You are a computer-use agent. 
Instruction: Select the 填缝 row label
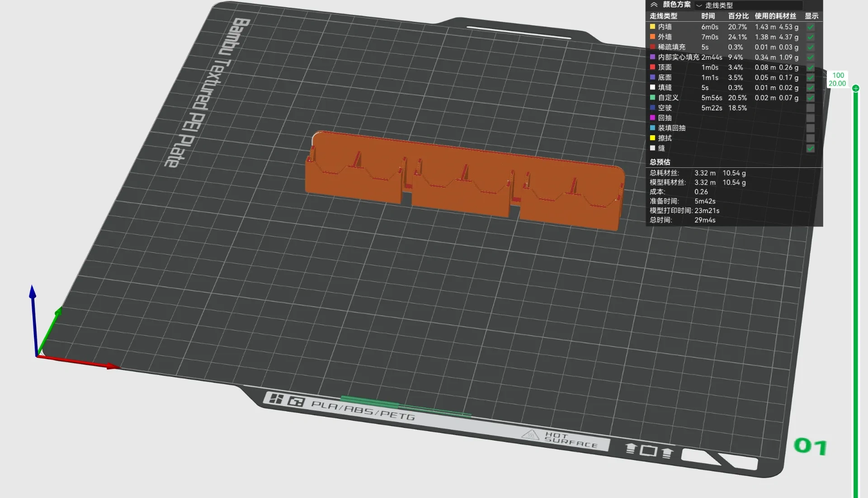click(665, 88)
